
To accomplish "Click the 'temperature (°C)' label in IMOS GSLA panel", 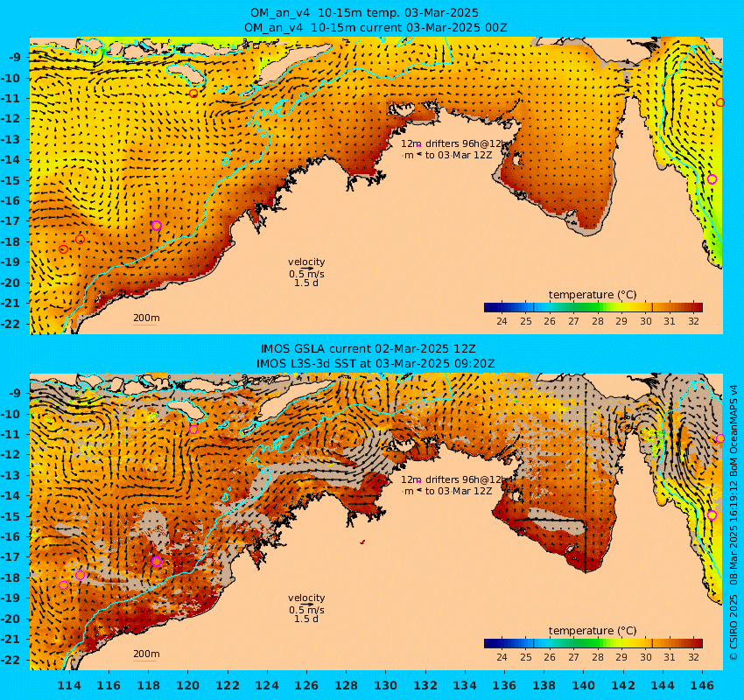I will click(593, 630).
